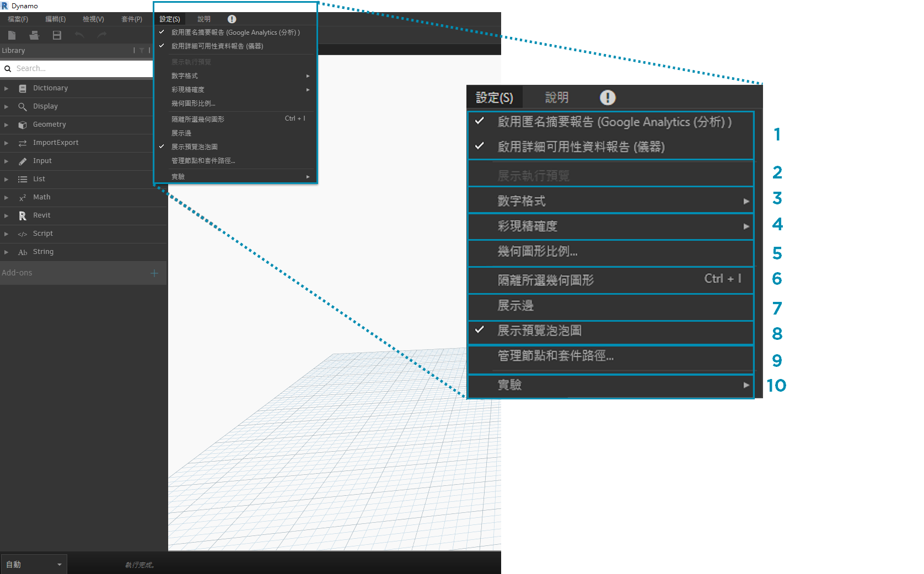Screen dimensions: 924x574
Task: Click the Open folder icon in Dynamo toolbar
Action: [x=34, y=35]
